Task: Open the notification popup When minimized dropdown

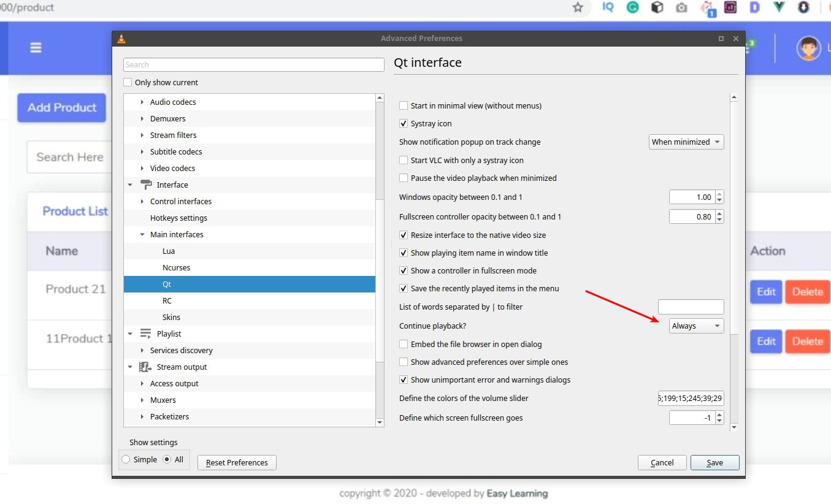Action: click(x=686, y=142)
